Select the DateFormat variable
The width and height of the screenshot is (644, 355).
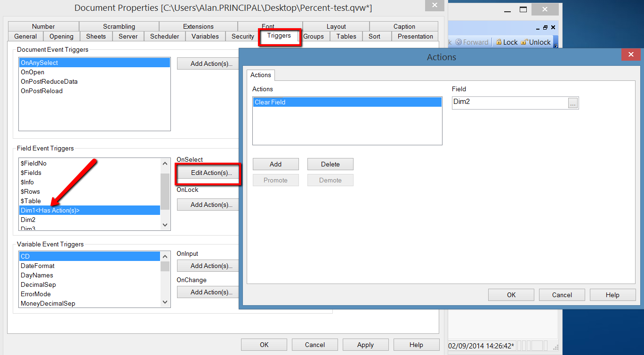[x=89, y=266]
